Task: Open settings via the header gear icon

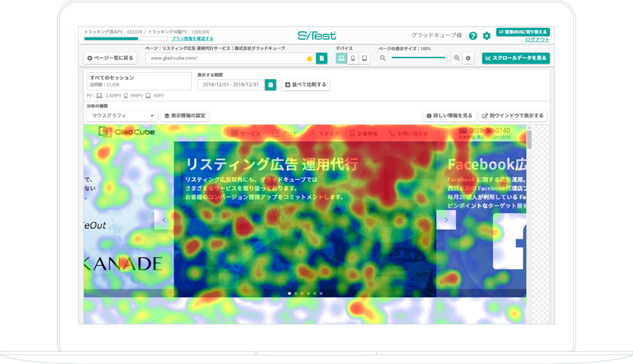Action: click(x=487, y=36)
